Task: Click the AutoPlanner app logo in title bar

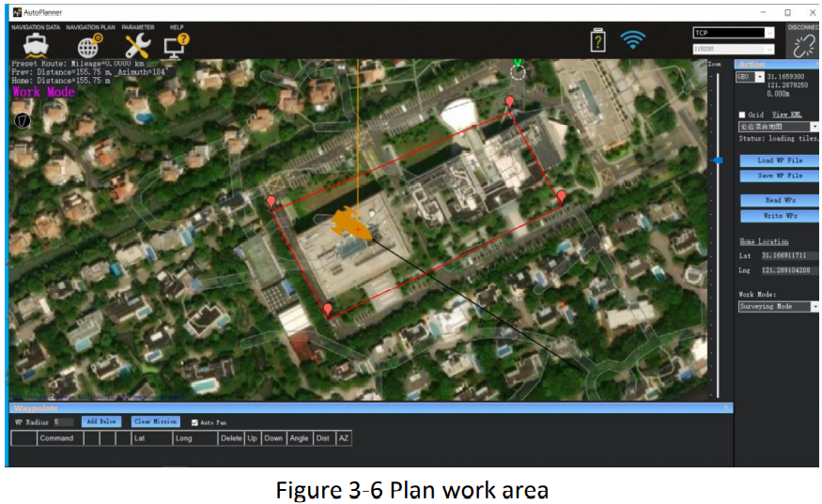Action: (17, 12)
